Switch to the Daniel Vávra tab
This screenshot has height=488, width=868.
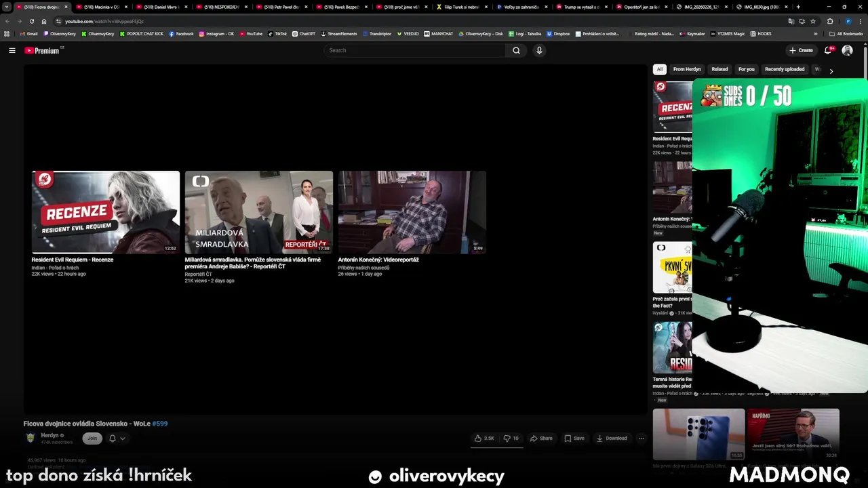[x=161, y=7]
